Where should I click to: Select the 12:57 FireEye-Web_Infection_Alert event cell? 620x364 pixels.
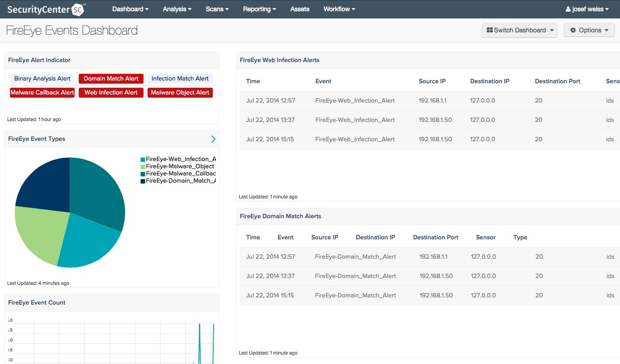(x=355, y=101)
